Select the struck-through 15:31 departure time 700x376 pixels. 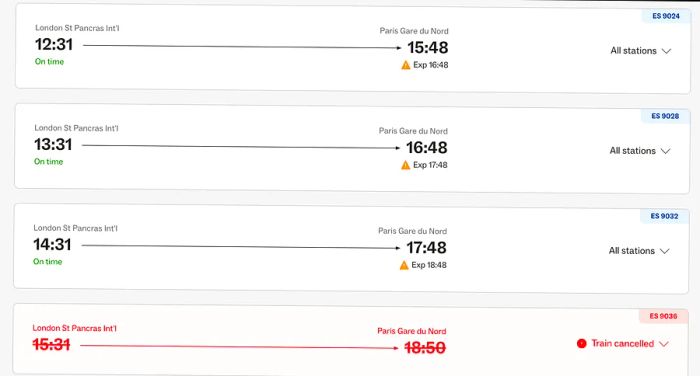[51, 344]
